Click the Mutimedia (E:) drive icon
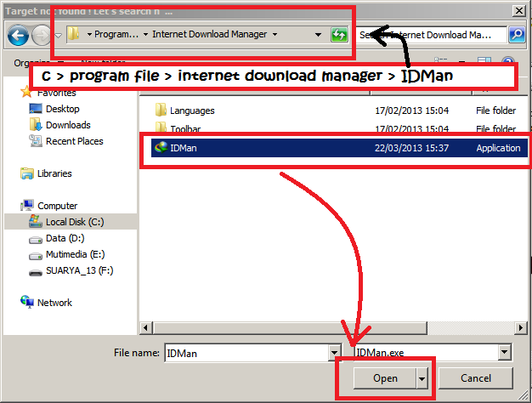This screenshot has width=532, height=403. (36, 256)
